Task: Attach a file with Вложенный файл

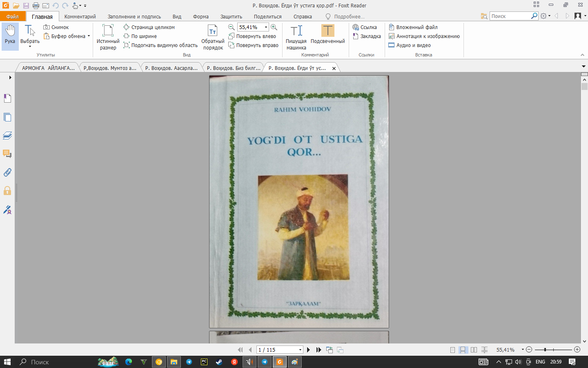Action: click(x=413, y=27)
